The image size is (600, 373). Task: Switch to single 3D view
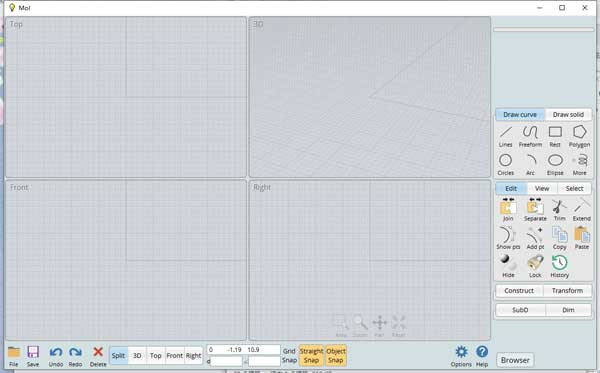tap(137, 356)
